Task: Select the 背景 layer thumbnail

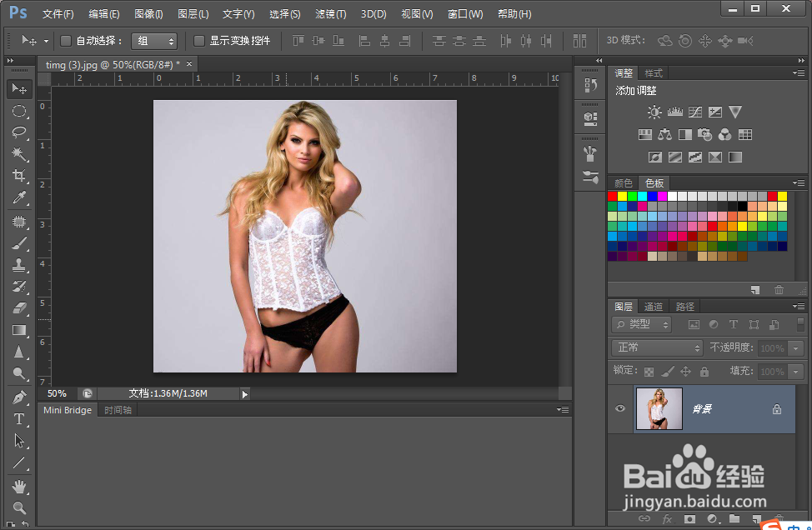Action: click(x=659, y=408)
